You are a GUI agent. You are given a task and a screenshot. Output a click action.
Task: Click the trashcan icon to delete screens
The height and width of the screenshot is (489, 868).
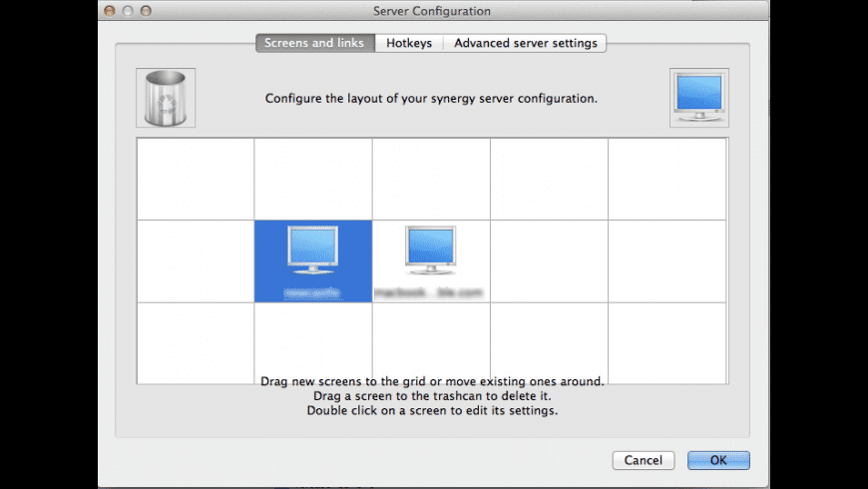[x=166, y=98]
